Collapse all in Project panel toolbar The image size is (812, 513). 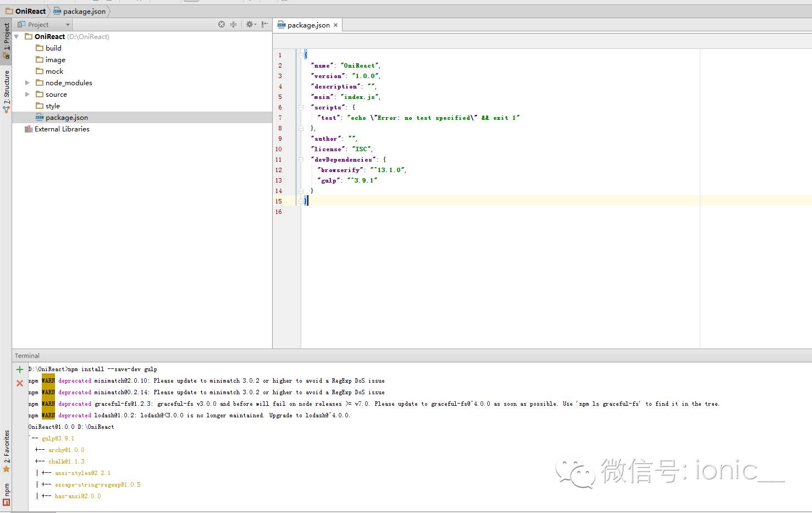(x=233, y=24)
